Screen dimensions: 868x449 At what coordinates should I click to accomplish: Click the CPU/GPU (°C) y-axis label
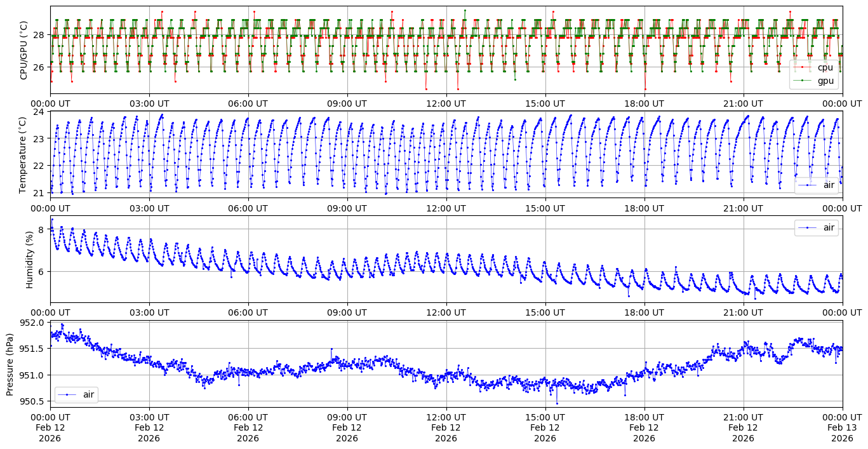[x=24, y=50]
